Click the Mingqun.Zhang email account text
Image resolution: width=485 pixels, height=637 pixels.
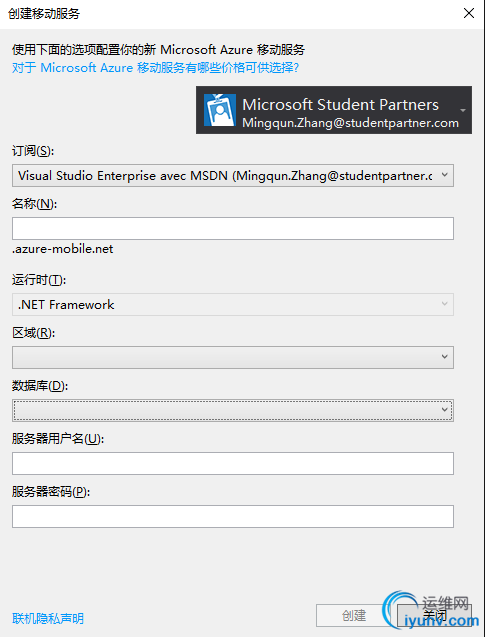tap(351, 123)
